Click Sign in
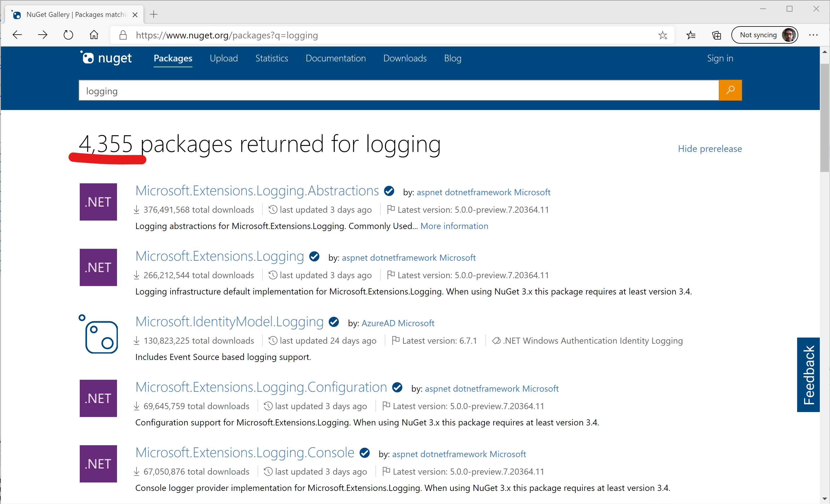This screenshot has height=504, width=830. pyautogui.click(x=720, y=58)
